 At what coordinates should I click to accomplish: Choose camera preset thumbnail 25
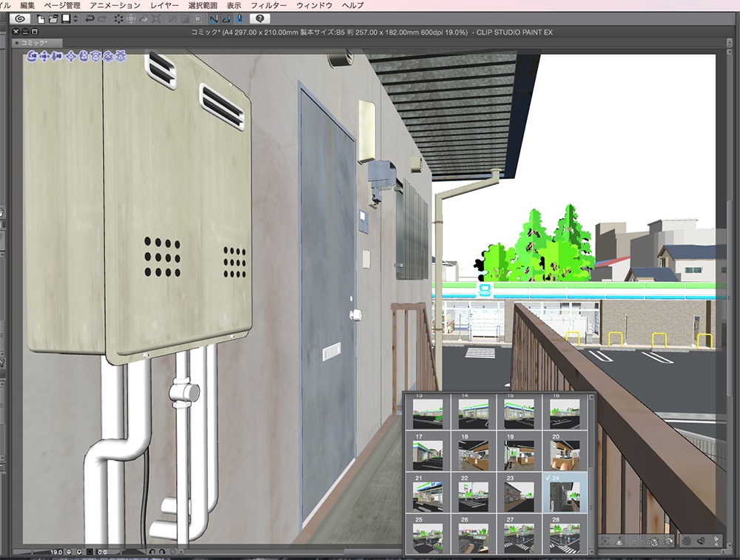click(428, 534)
